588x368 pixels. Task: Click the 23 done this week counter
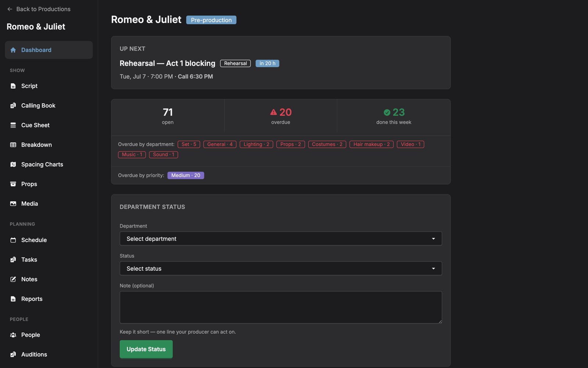point(394,116)
